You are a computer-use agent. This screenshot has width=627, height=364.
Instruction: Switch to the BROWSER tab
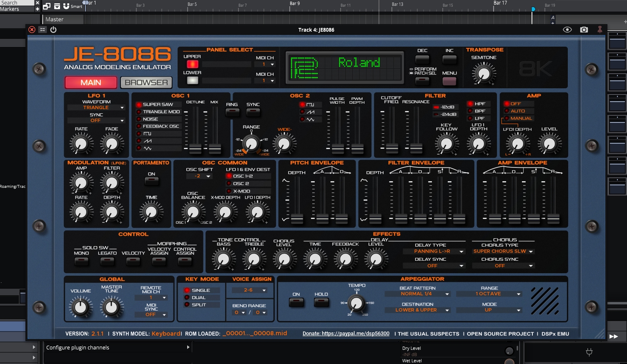[x=146, y=82]
